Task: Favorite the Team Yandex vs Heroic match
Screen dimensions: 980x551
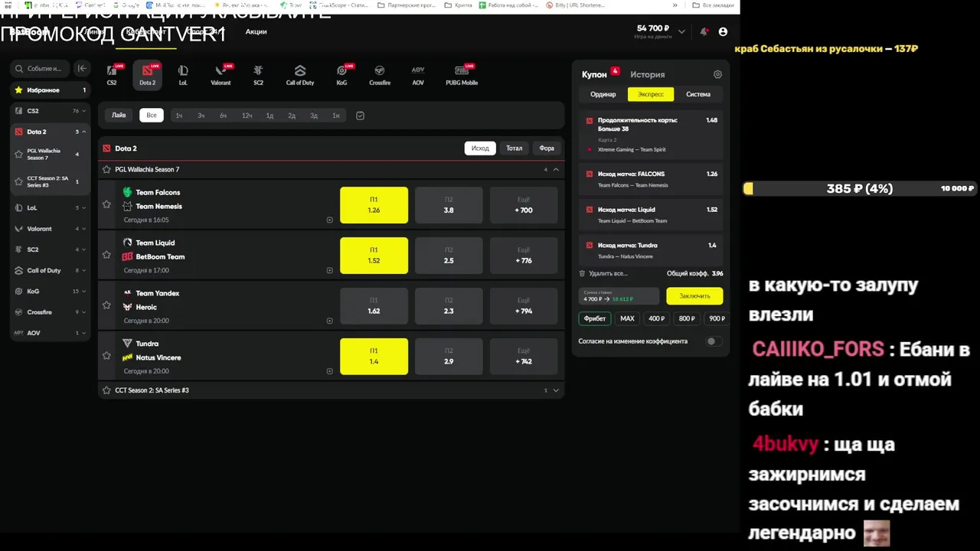Action: tap(106, 305)
